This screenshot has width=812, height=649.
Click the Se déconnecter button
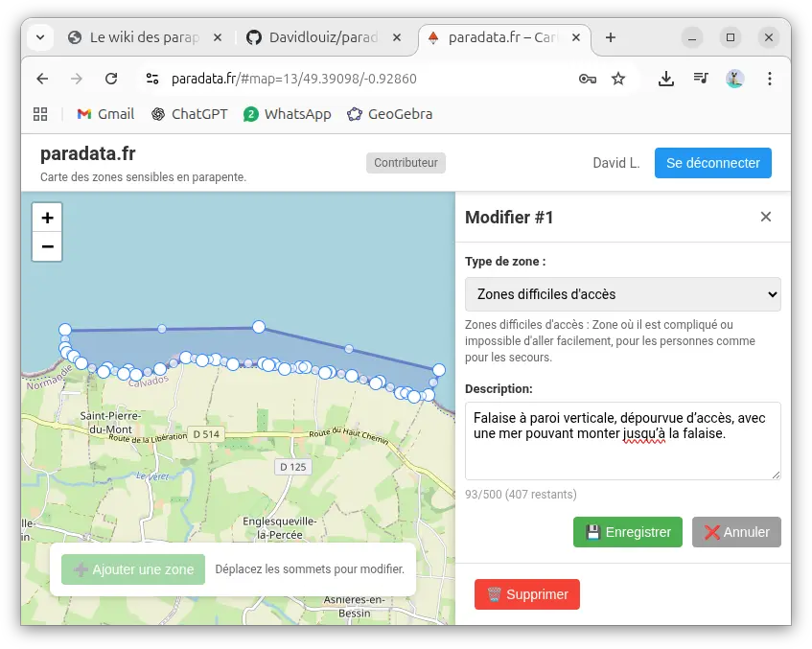click(x=712, y=163)
